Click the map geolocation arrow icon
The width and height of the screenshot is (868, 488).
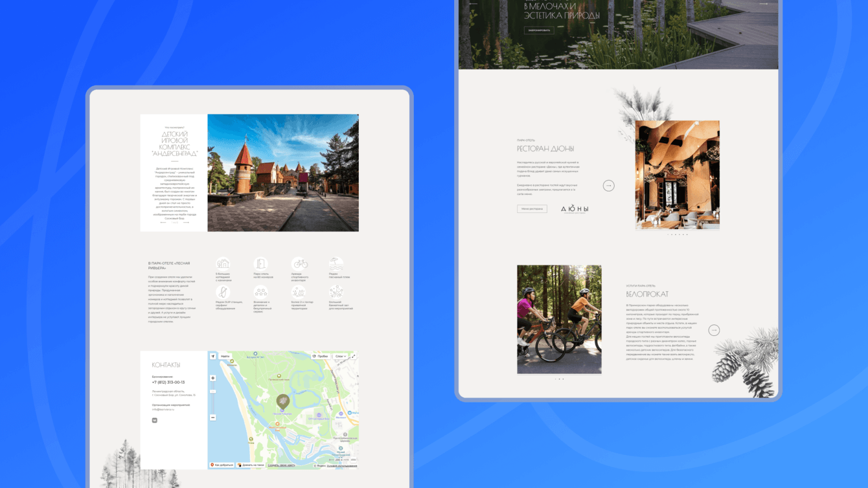coord(212,356)
